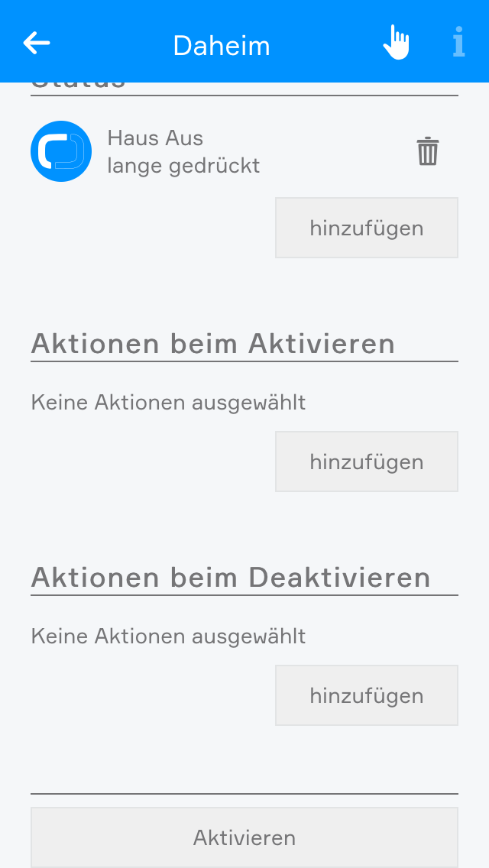Click the 'lange gedrückt' trigger text
The height and width of the screenshot is (868, 489).
coord(183,165)
